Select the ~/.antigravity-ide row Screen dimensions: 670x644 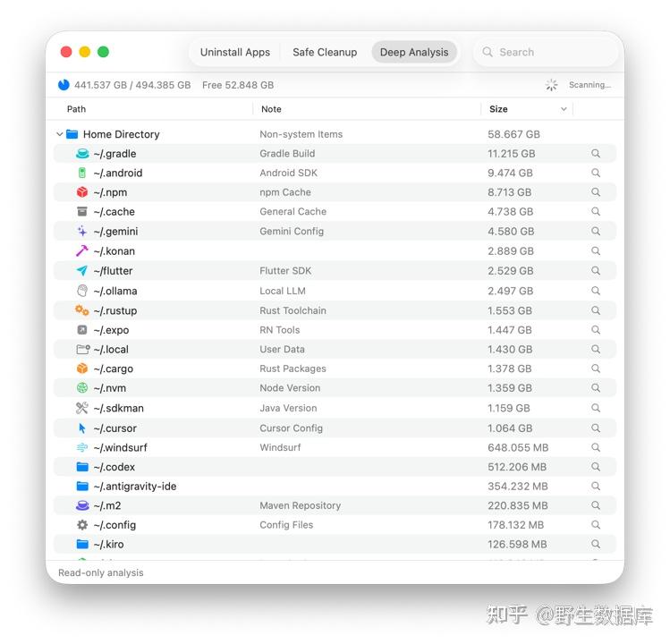click(335, 486)
